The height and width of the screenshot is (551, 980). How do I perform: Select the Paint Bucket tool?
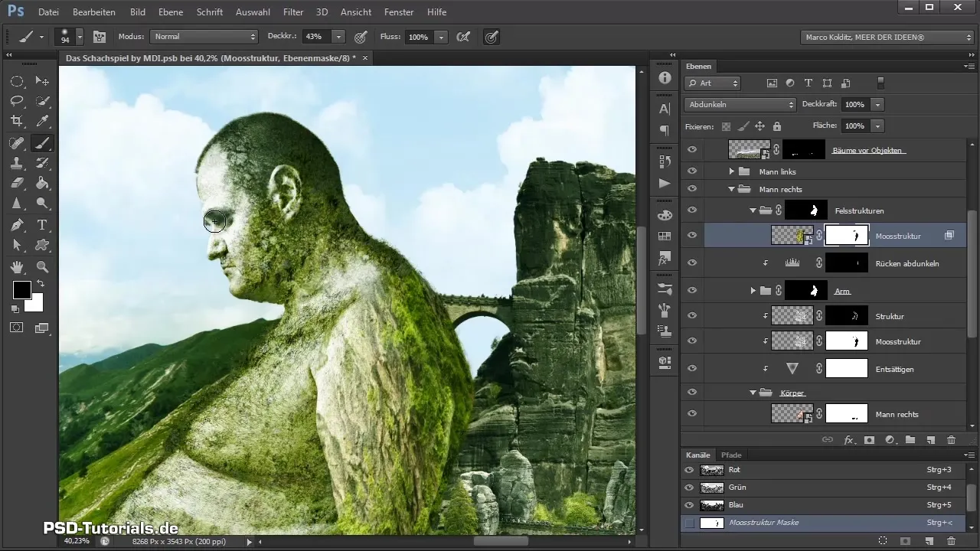tap(43, 183)
